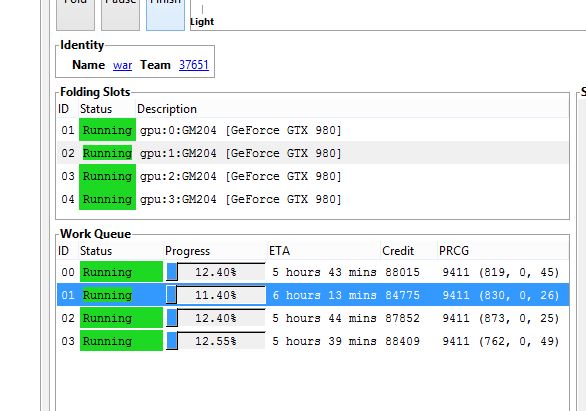Image resolution: width=586 pixels, height=411 pixels.
Task: Click PRCG '9411 (830, 0, 26)'
Action: [501, 295]
